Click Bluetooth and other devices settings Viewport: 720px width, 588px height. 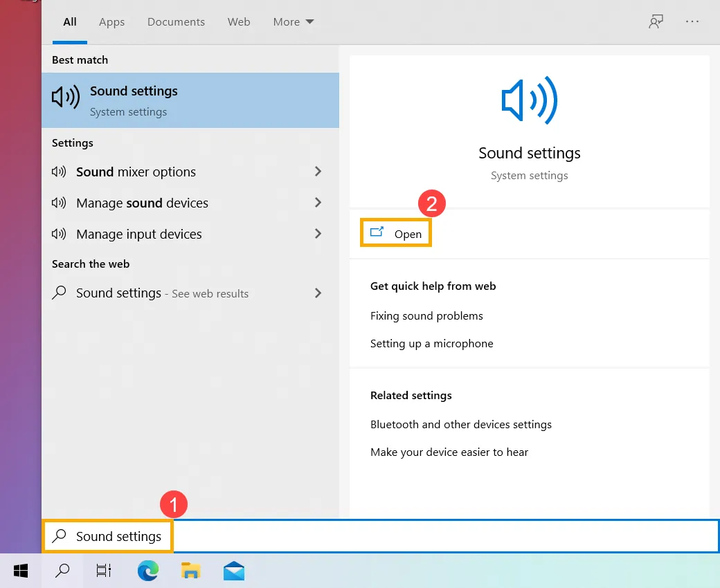[461, 424]
